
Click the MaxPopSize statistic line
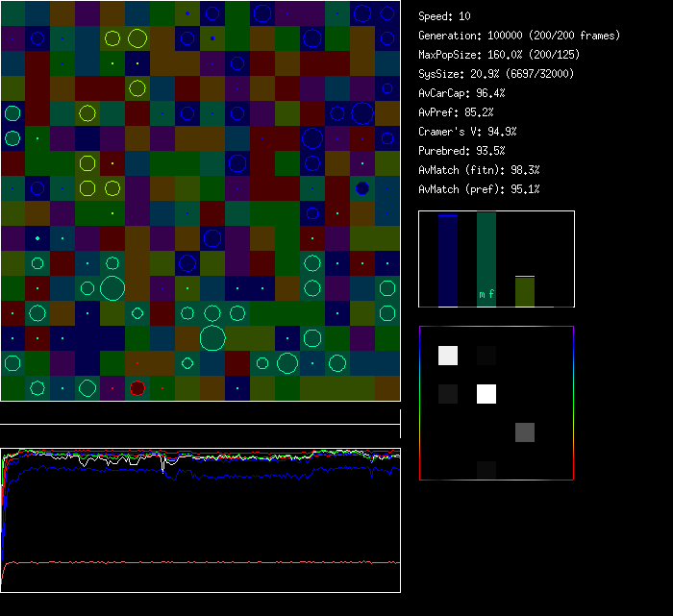pyautogui.click(x=499, y=55)
